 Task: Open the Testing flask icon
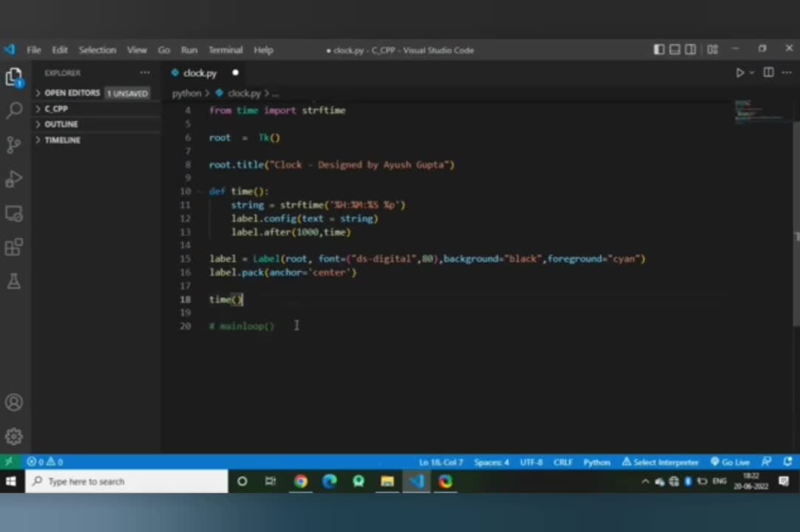pos(14,282)
